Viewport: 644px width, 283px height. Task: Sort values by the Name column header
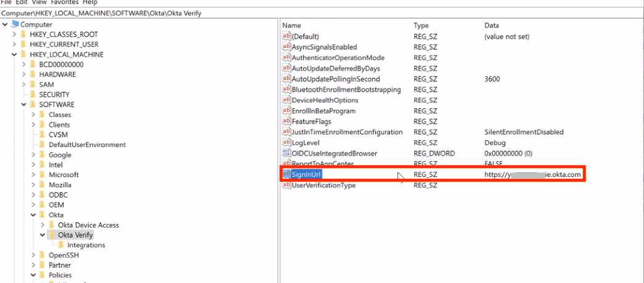pyautogui.click(x=292, y=26)
